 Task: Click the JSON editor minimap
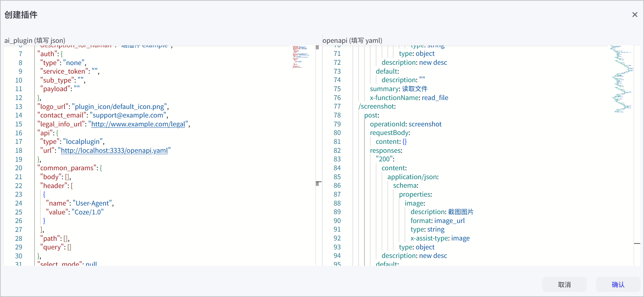click(x=301, y=57)
